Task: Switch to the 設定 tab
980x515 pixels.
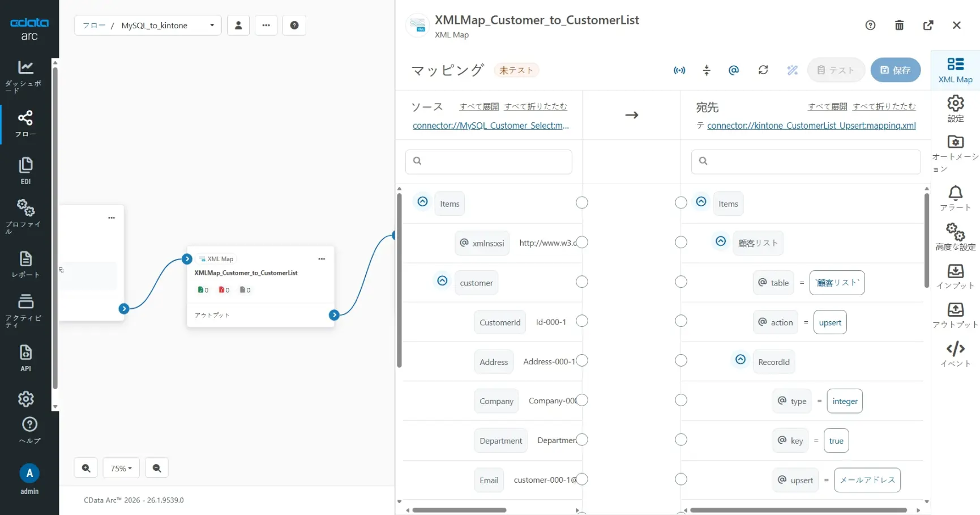Action: 956,109
